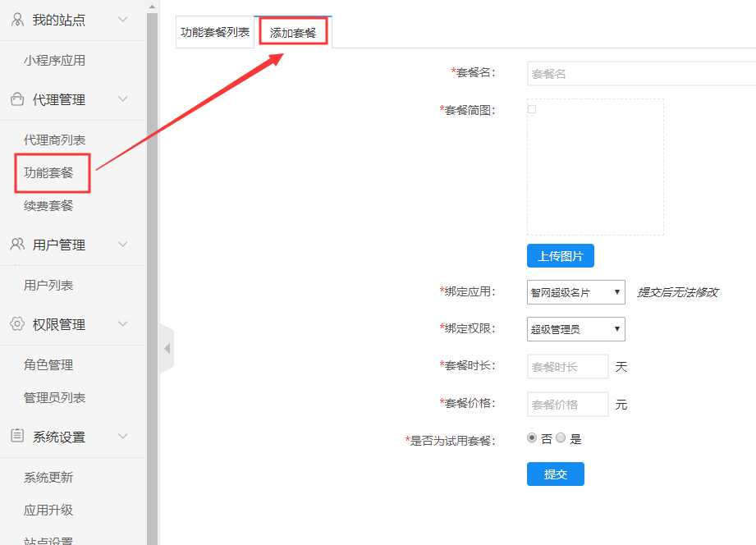The height and width of the screenshot is (545, 756).
Task: Click the 代理管理 section header text
Action: (59, 99)
